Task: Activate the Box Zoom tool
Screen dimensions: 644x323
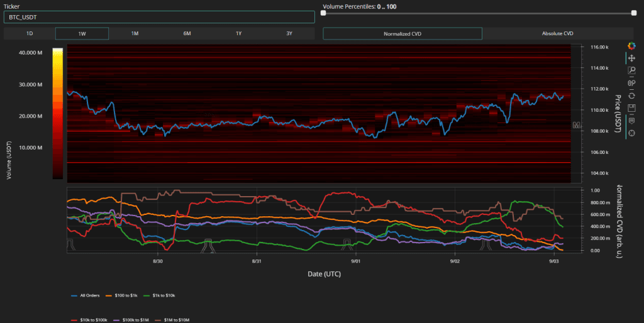Action: pyautogui.click(x=631, y=70)
